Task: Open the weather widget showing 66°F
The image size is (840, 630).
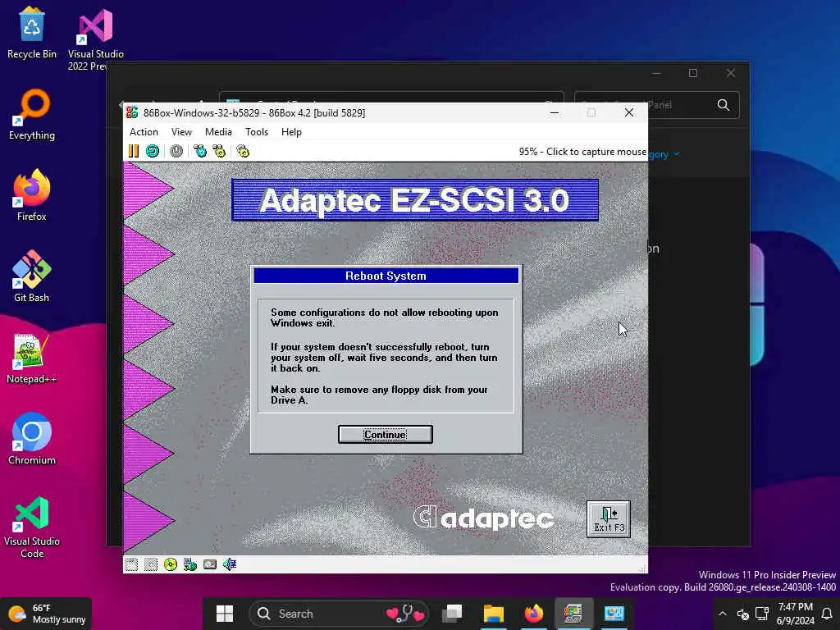Action: tap(47, 614)
